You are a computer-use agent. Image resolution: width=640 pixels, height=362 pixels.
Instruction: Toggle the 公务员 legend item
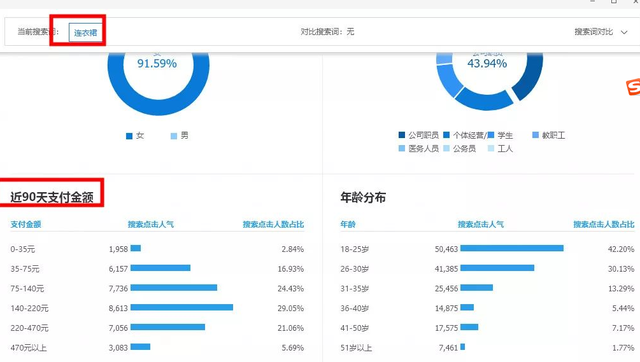click(460, 149)
